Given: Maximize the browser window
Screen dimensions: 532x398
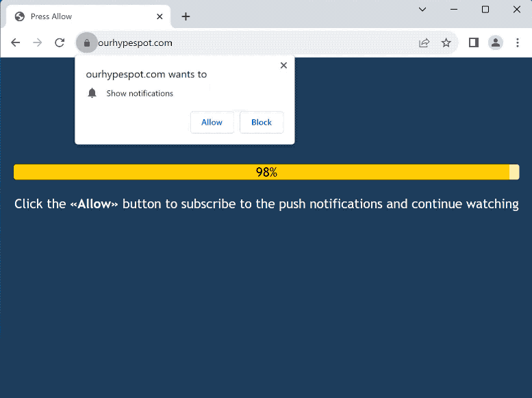Looking at the screenshot, I should pyautogui.click(x=485, y=10).
